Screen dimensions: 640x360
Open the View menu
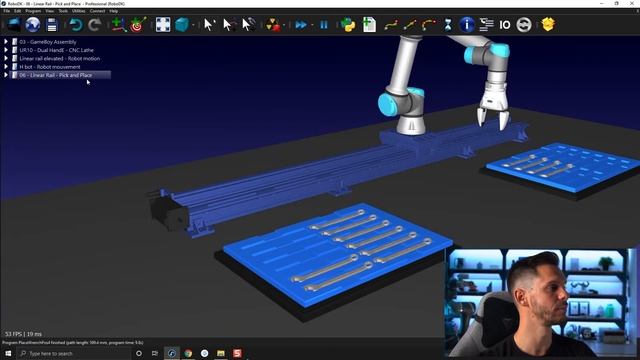50,11
